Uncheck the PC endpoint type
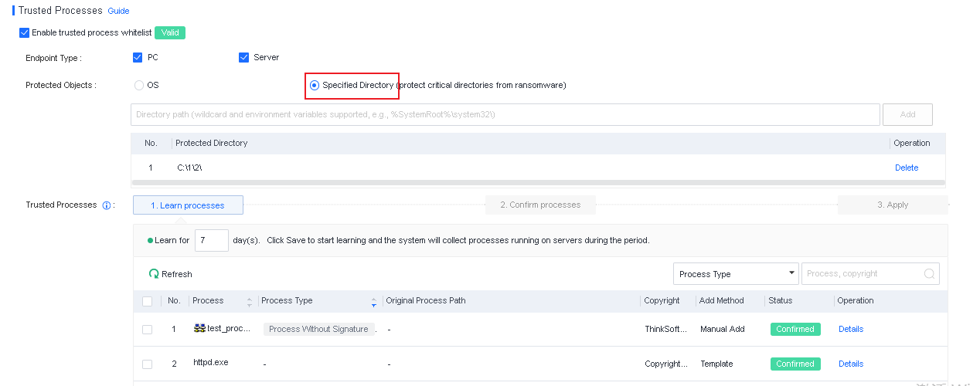This screenshot has height=386, width=980. pyautogui.click(x=138, y=57)
